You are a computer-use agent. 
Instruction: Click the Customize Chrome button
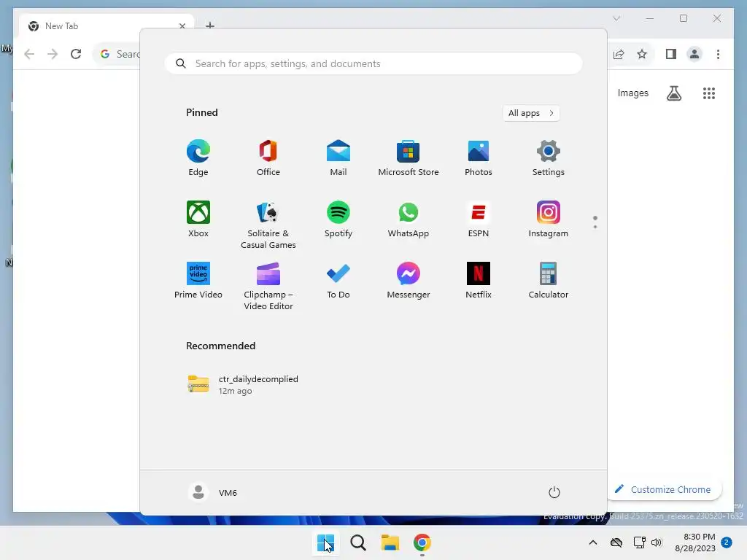tap(664, 489)
